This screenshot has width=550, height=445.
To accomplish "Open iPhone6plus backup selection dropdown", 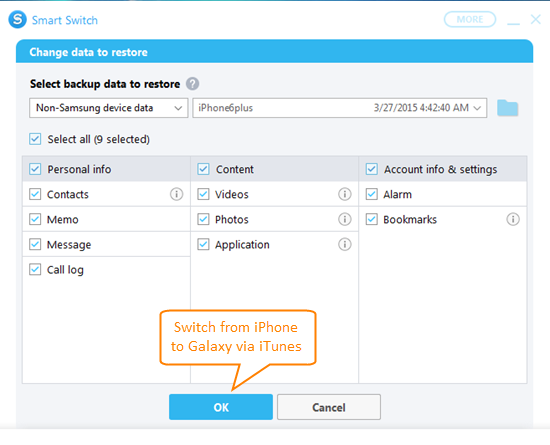I will point(340,108).
